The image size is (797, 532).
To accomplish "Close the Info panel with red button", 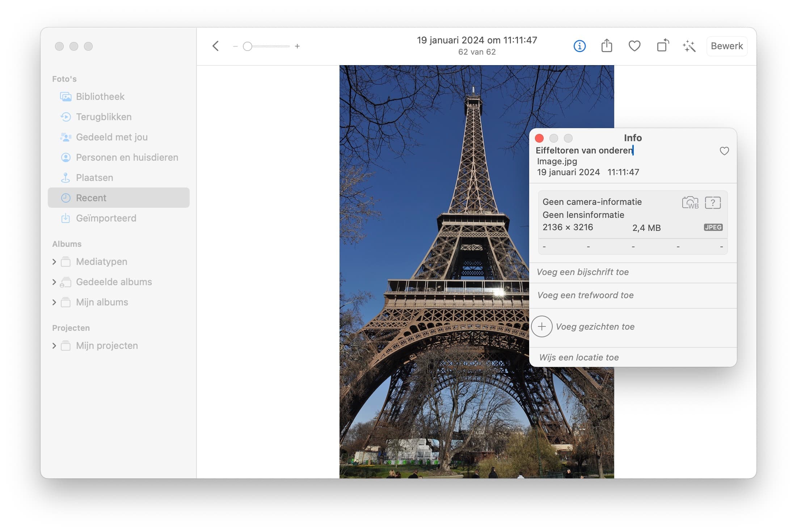I will click(539, 138).
